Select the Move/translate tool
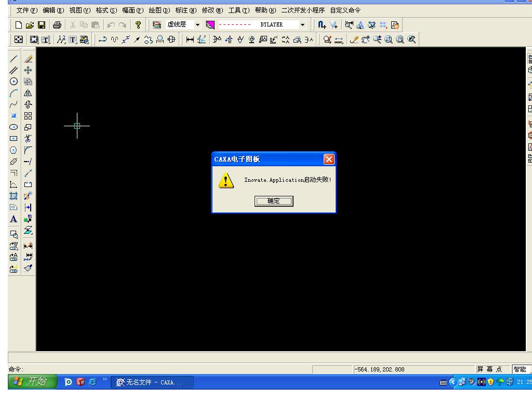532x399 pixels. 28,70
